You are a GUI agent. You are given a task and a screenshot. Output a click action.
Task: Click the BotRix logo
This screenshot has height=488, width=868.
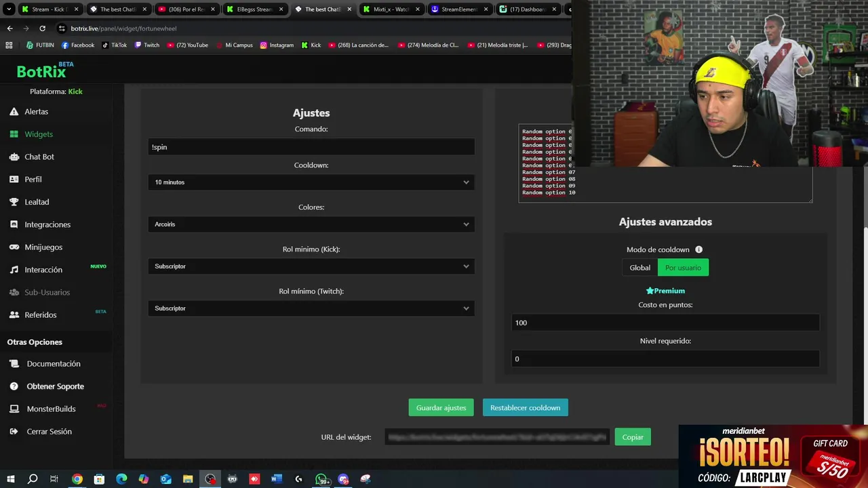[41, 71]
